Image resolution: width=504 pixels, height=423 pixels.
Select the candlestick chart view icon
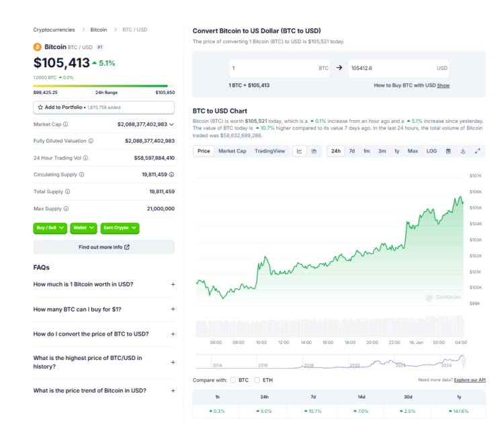point(314,151)
